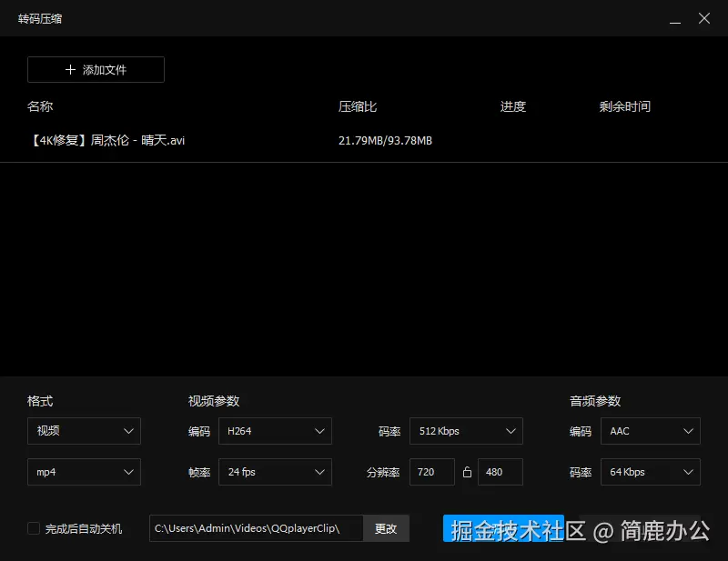
Task: Open the audio encoder dropdown showing AAC
Action: (650, 431)
